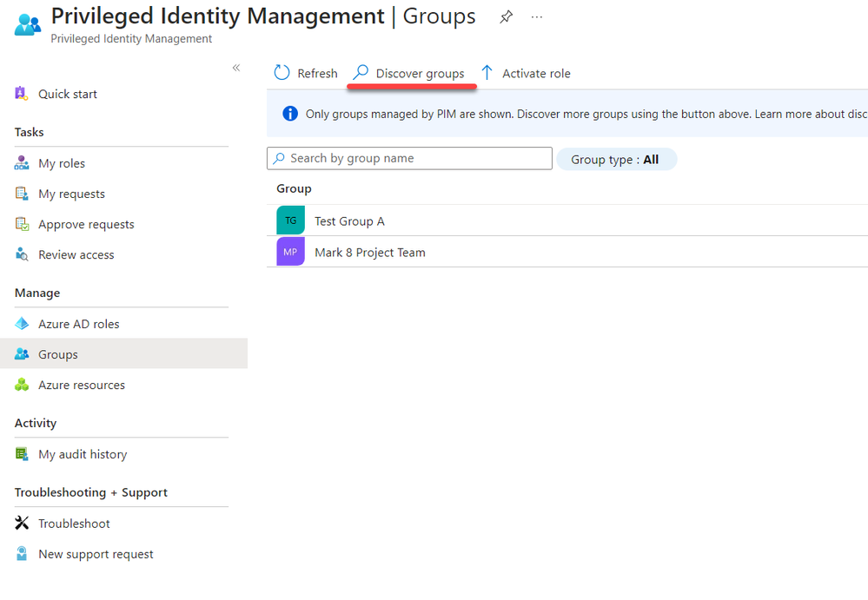Click the Discover groups button
This screenshot has height=600, width=868.
[408, 73]
